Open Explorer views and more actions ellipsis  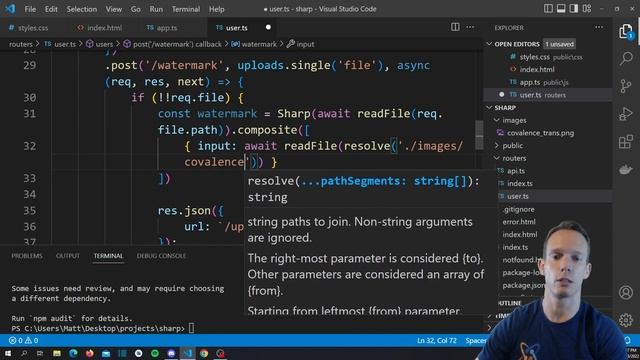point(599,27)
